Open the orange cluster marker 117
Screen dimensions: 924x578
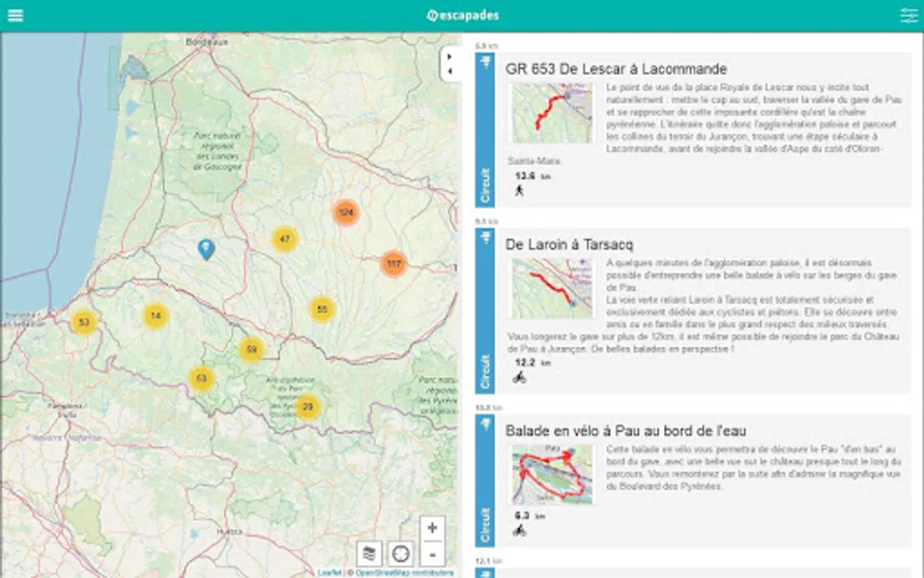(x=393, y=263)
